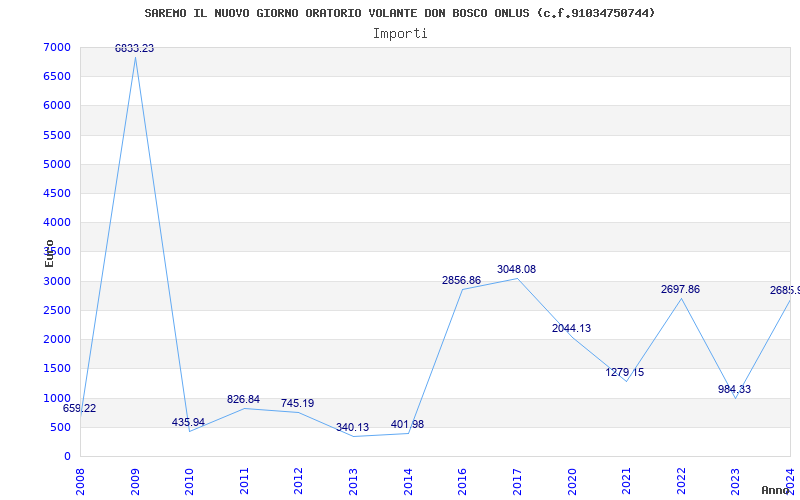The image size is (800, 500).
Task: Click the x-axis year 2016
Action: [x=462, y=482]
